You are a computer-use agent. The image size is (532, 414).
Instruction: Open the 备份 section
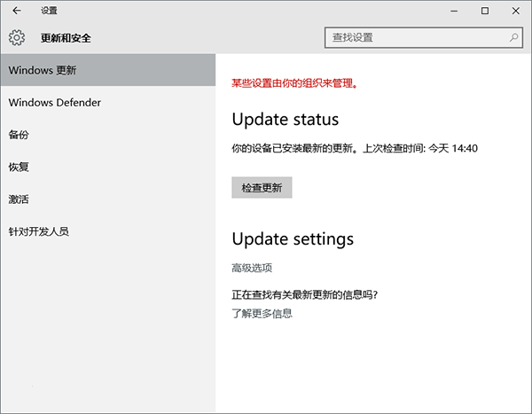[108, 135]
